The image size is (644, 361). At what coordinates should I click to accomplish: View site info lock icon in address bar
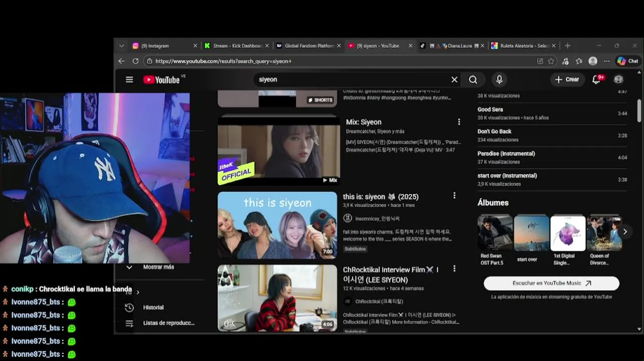(x=149, y=61)
